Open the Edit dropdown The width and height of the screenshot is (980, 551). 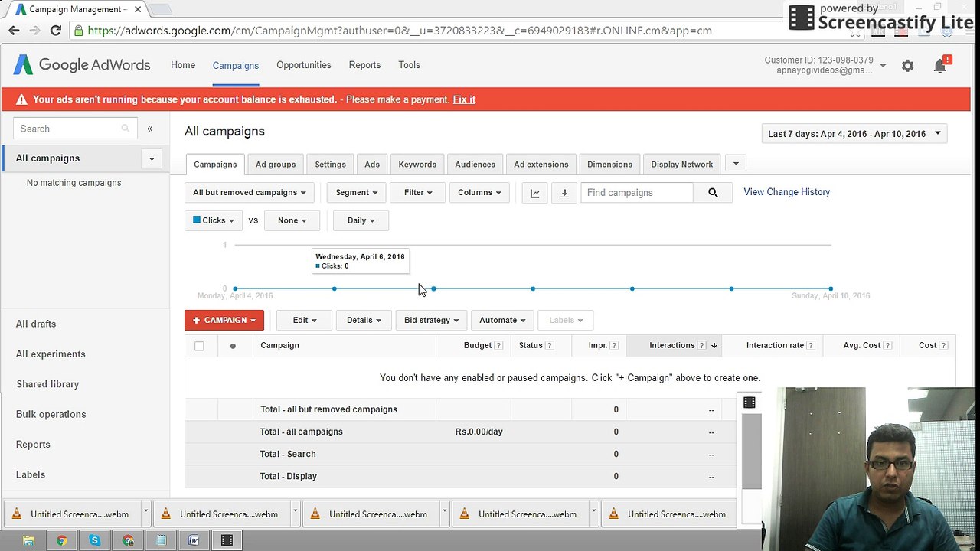tap(304, 321)
